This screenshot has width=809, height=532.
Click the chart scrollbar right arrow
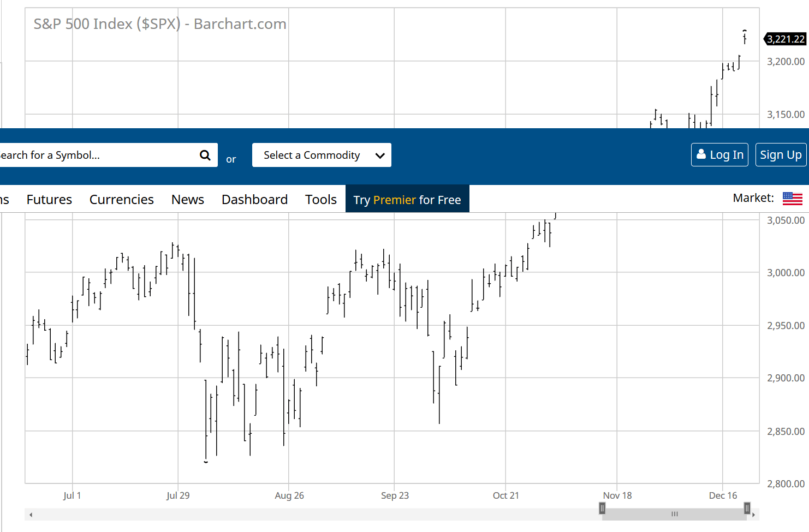(x=753, y=515)
